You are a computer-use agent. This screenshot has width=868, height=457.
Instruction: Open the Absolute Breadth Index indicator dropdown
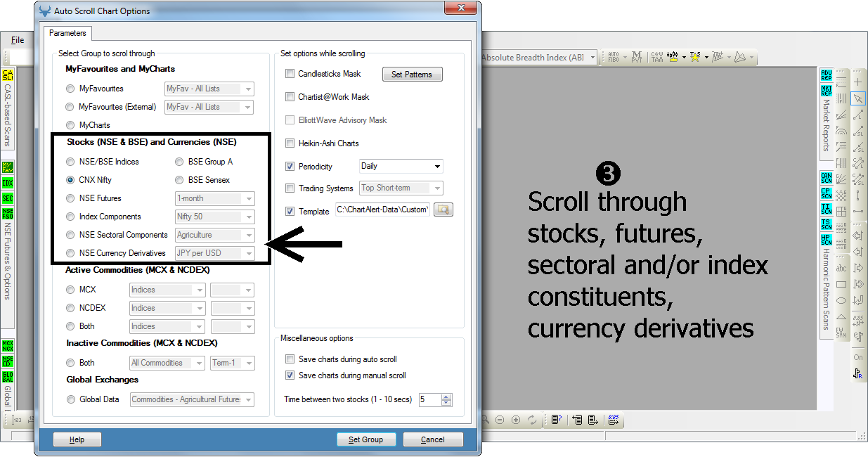538,58
